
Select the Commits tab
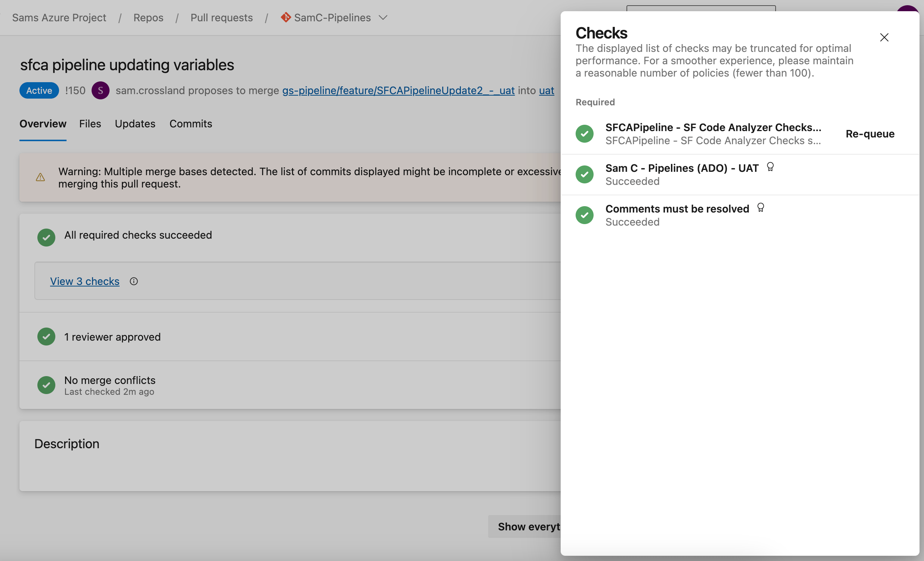(x=190, y=123)
